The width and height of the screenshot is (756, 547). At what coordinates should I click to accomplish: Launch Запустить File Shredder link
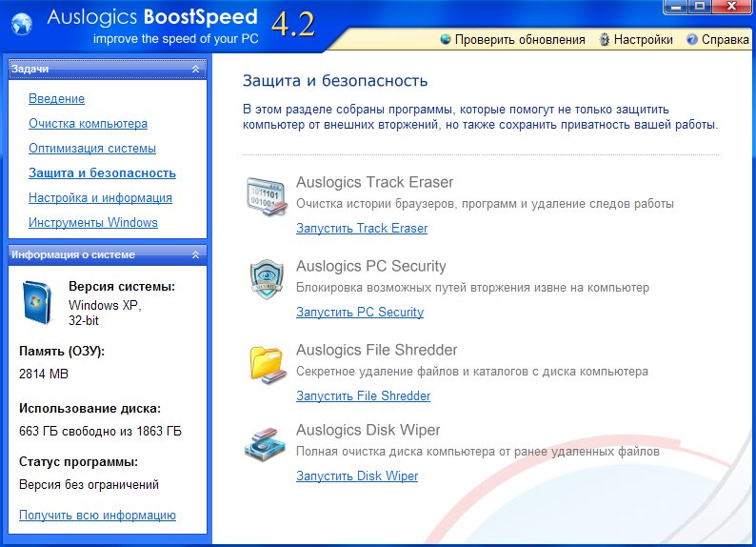click(363, 396)
